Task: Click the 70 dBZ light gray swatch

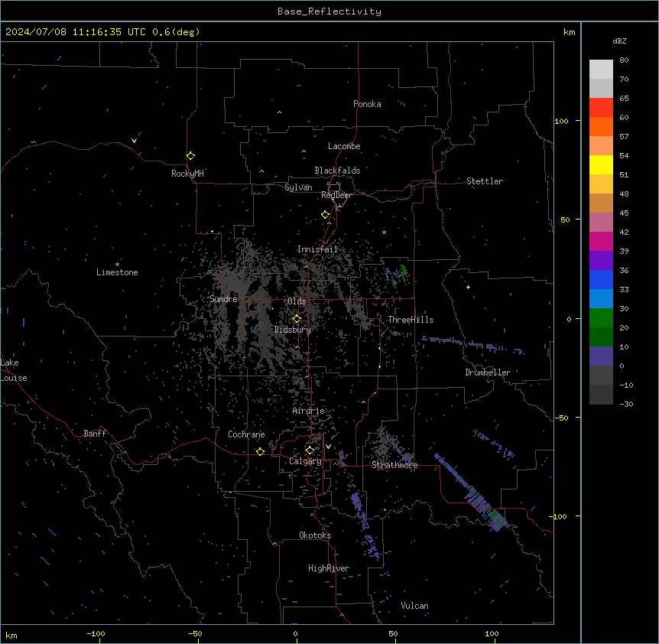Action: pos(601,70)
